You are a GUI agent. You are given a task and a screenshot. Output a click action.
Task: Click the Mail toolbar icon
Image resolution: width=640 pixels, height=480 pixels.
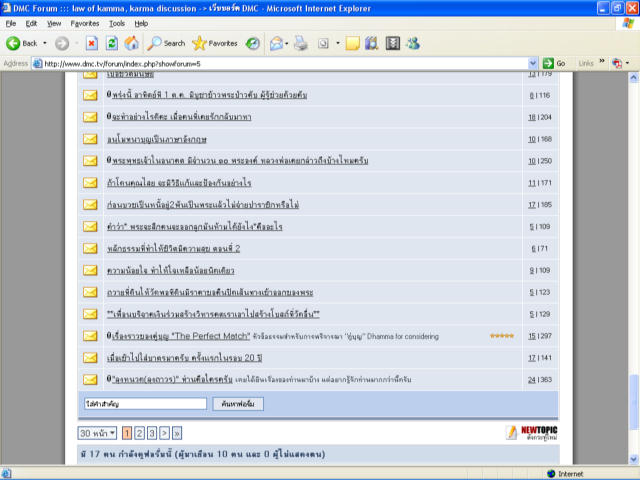278,43
